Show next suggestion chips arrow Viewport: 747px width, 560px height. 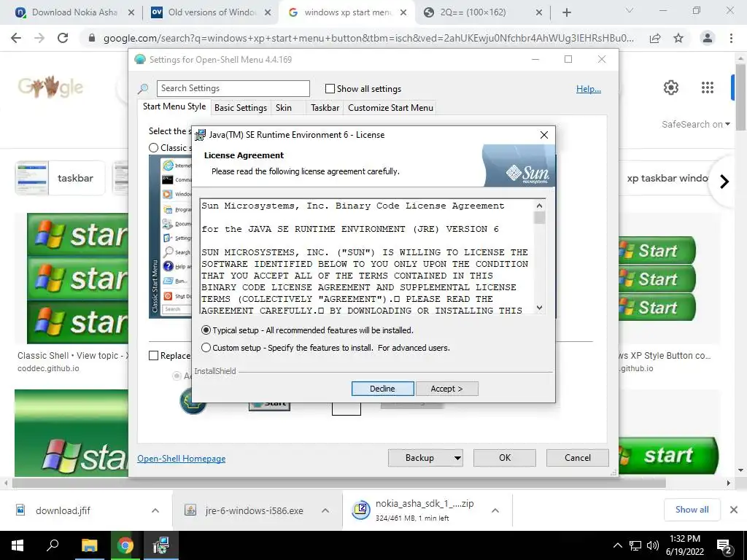click(724, 182)
